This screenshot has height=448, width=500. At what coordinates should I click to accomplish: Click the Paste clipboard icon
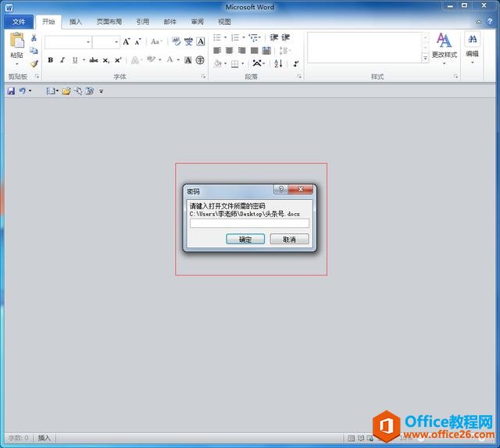[x=16, y=41]
